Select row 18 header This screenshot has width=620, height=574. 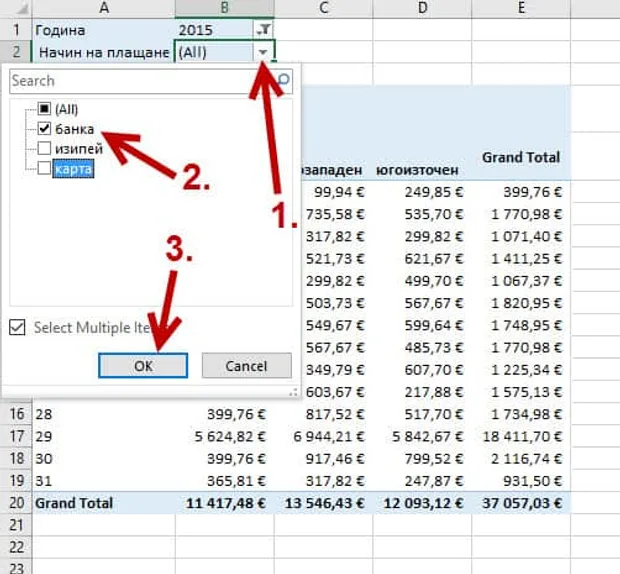click(16, 458)
